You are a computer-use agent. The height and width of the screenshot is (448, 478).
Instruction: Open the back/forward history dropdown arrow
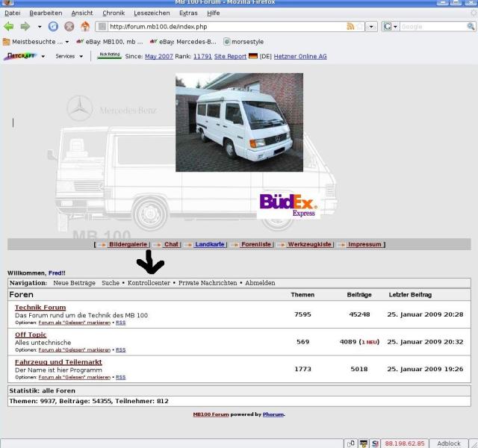[40, 27]
